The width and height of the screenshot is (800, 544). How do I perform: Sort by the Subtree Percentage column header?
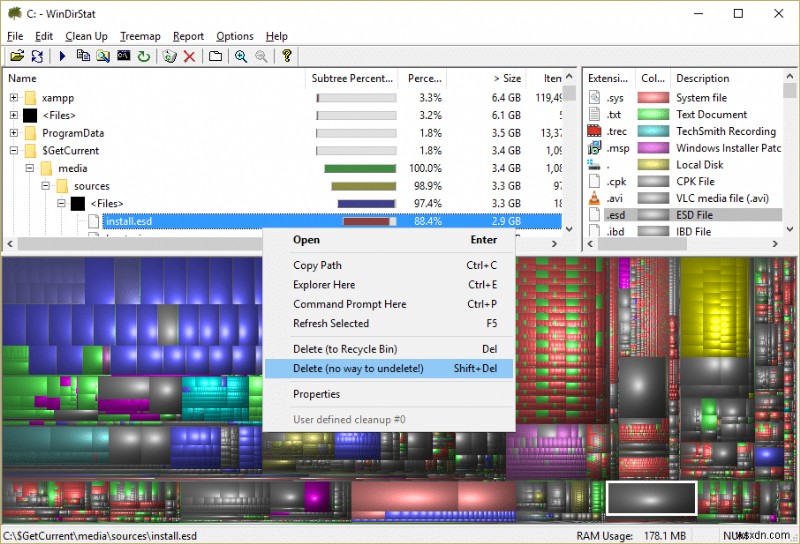[351, 78]
